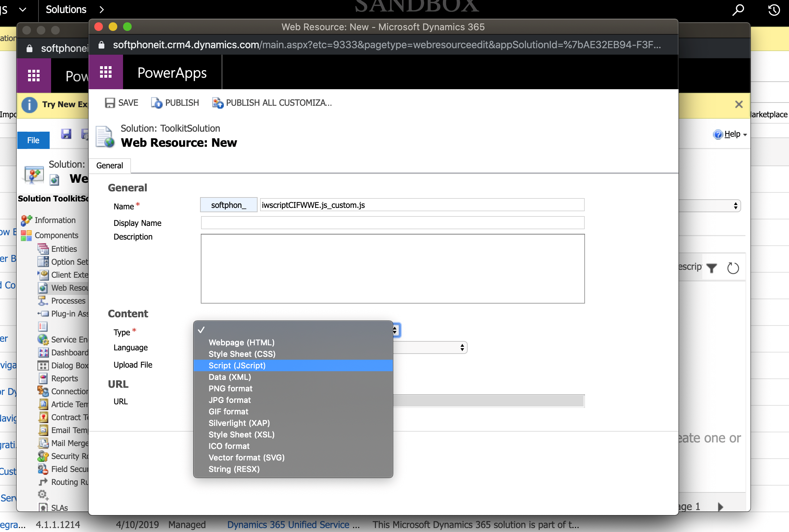
Task: Click the web resource Name input field
Action: click(x=422, y=205)
